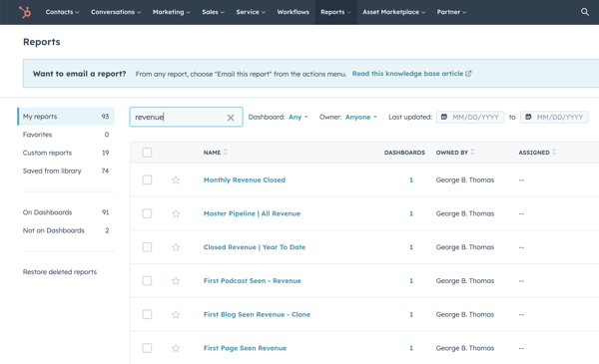Screen dimensions: 599x364
Task: Favorite First Page Seen Revenue report
Action: coord(176,348)
